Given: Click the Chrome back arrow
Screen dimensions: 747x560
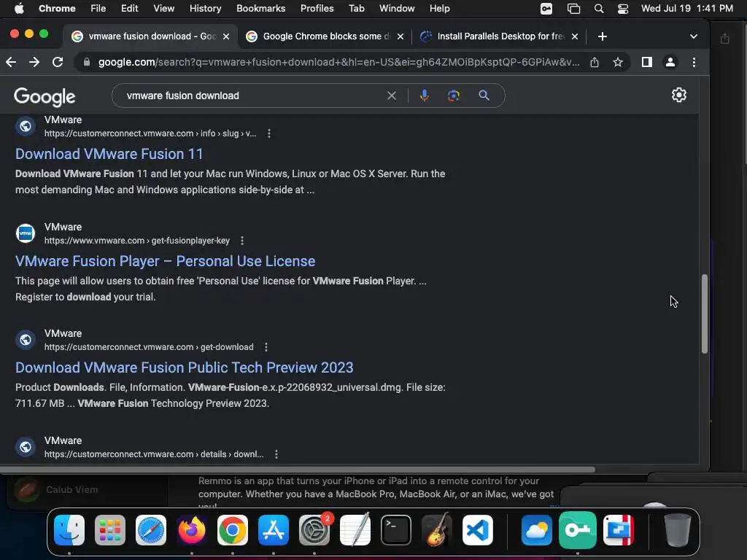Looking at the screenshot, I should [11, 62].
